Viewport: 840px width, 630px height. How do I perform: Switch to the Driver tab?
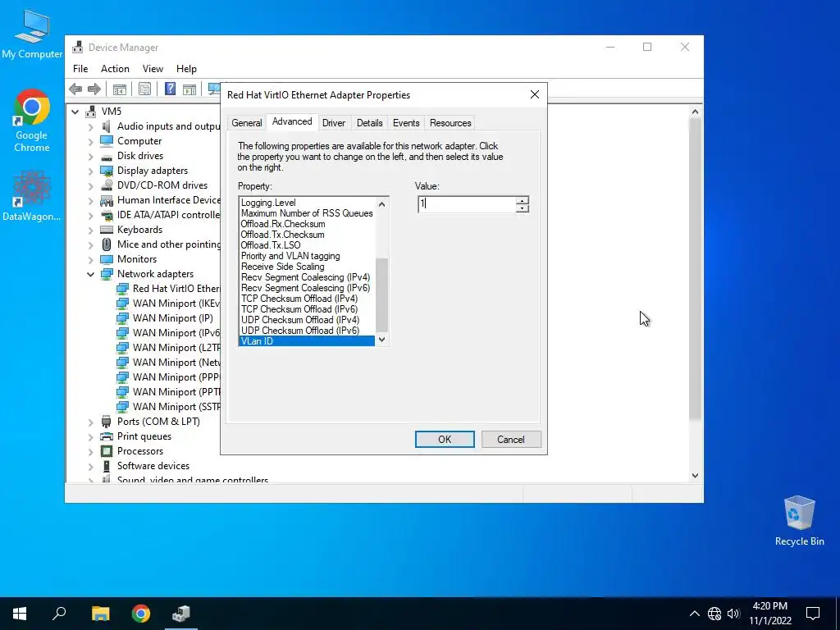tap(334, 123)
